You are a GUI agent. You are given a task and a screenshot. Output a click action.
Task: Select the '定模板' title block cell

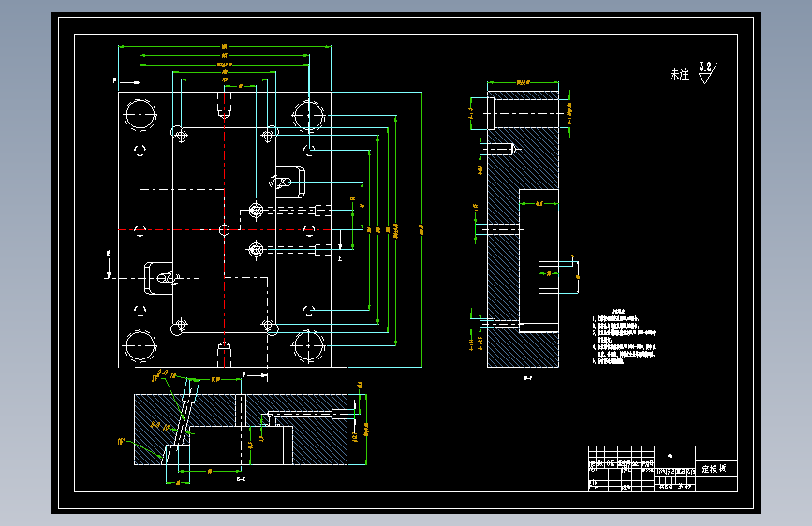click(716, 469)
